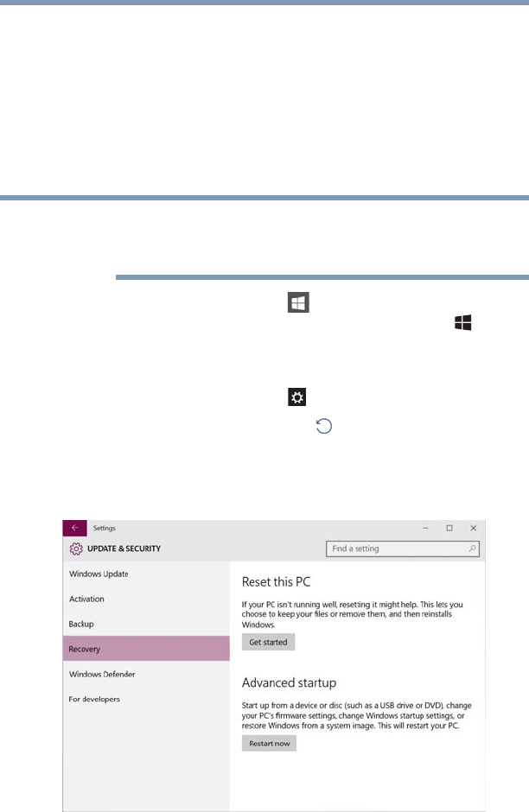Select Backup in the sidebar
This screenshot has height=812, width=529.
[x=146, y=624]
